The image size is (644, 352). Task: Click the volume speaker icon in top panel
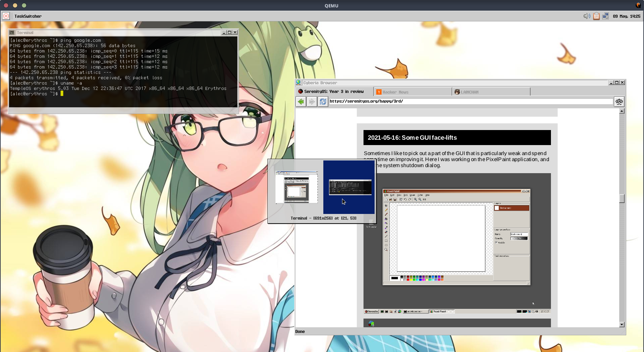(586, 16)
